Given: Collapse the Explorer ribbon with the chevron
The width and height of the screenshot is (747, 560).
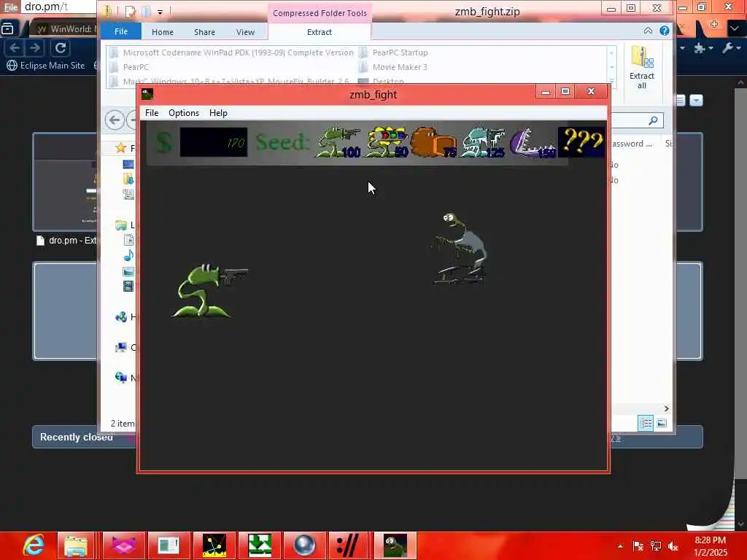Looking at the screenshot, I should (x=648, y=31).
